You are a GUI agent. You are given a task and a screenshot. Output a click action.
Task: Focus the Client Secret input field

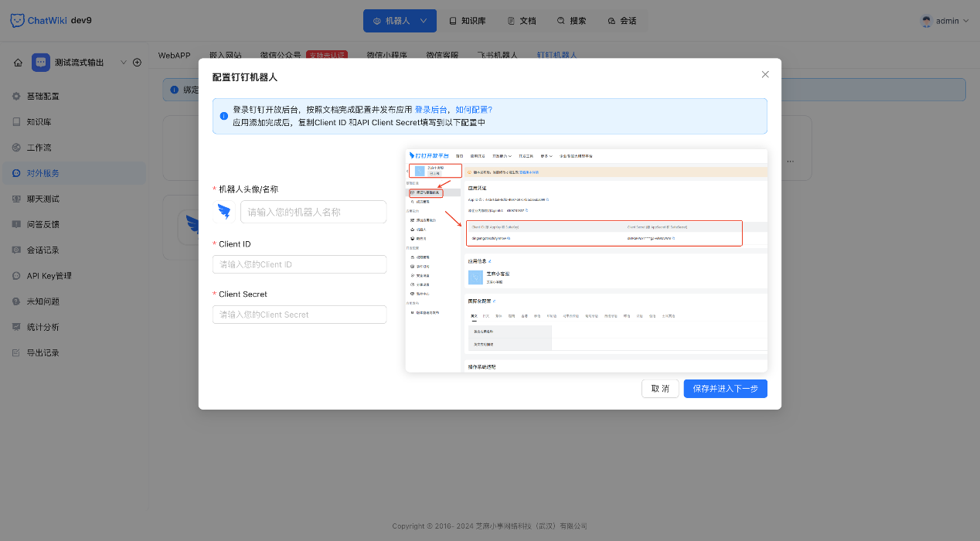click(x=300, y=315)
